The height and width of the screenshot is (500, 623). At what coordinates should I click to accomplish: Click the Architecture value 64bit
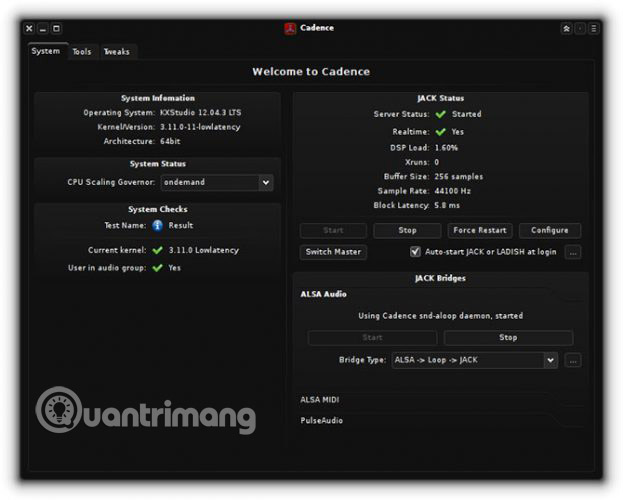[x=170, y=141]
